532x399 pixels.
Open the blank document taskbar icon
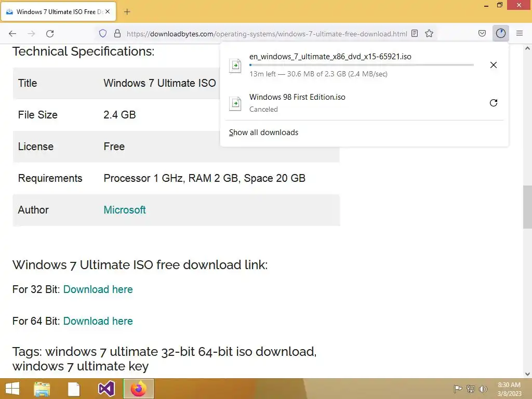tap(74, 389)
